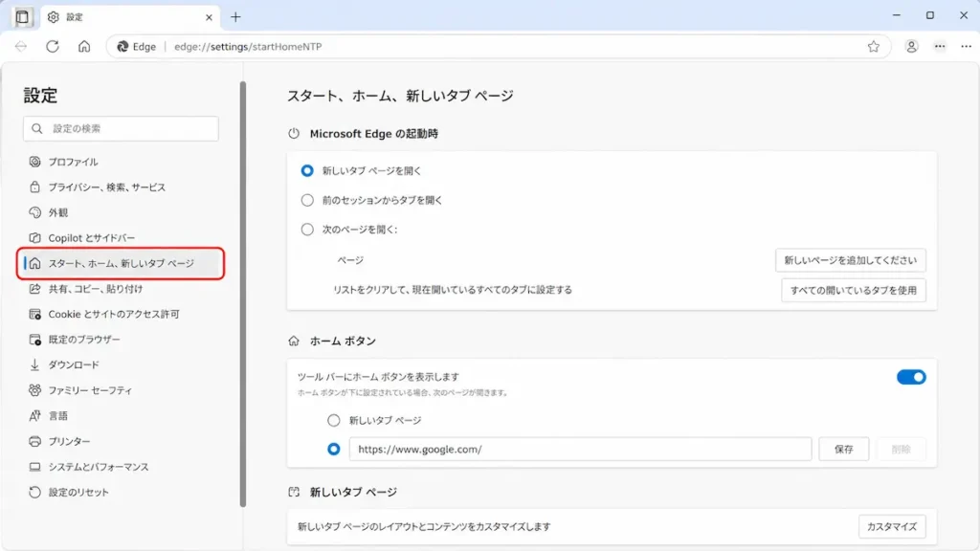
Task: Open 言語 settings section
Action: (121, 416)
